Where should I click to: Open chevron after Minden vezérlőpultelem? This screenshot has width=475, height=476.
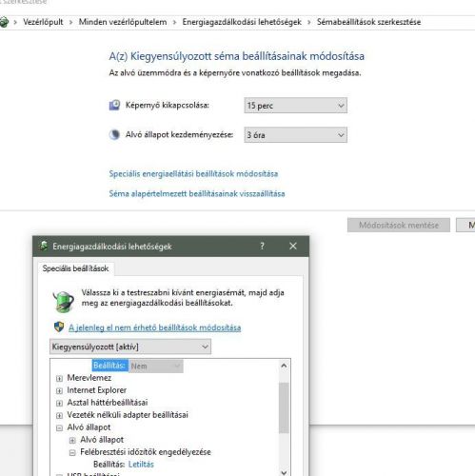[174, 22]
